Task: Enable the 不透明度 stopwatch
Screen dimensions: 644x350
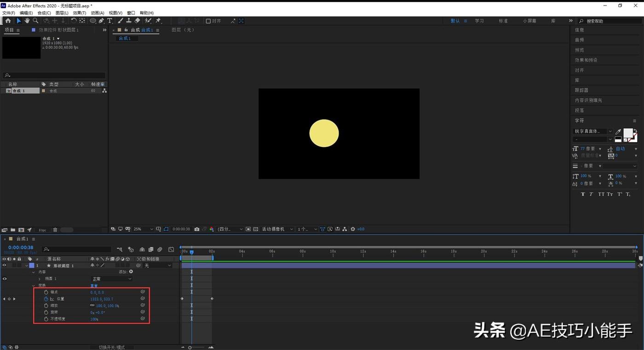Action: click(x=46, y=319)
